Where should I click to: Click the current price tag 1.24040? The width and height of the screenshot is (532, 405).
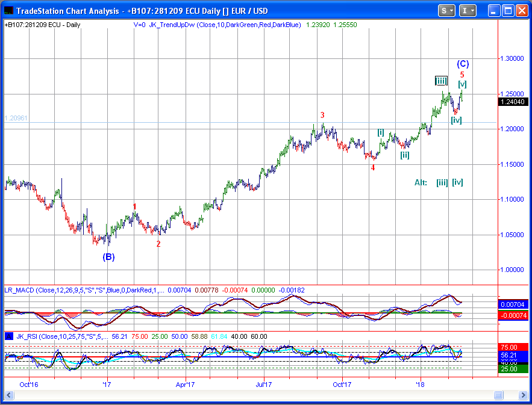tap(513, 102)
